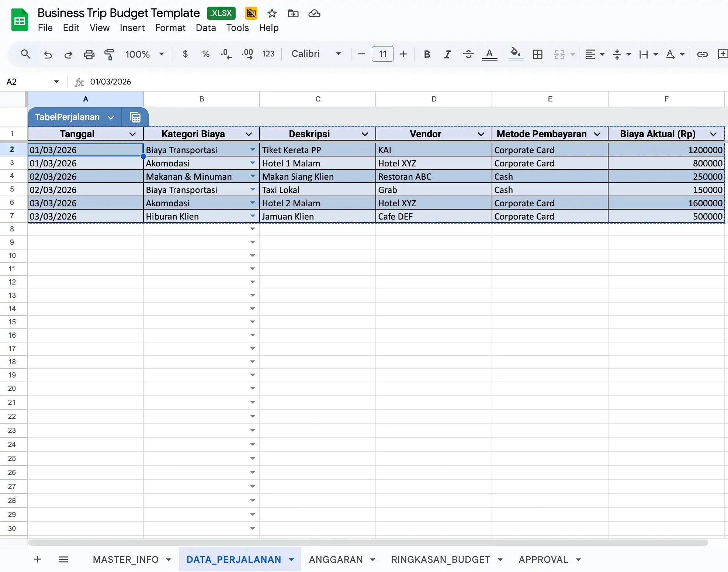Switch to the MASTER_INFO sheet tab
728x572 pixels.
pyautogui.click(x=126, y=559)
